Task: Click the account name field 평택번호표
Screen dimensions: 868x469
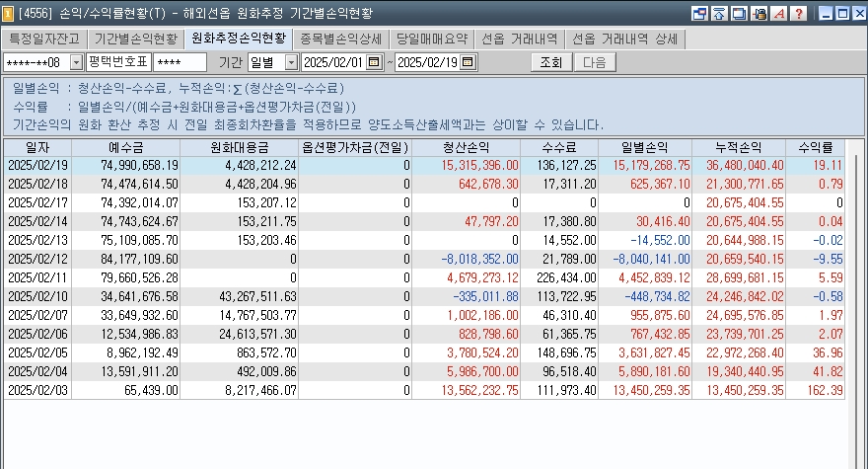Action: click(118, 62)
